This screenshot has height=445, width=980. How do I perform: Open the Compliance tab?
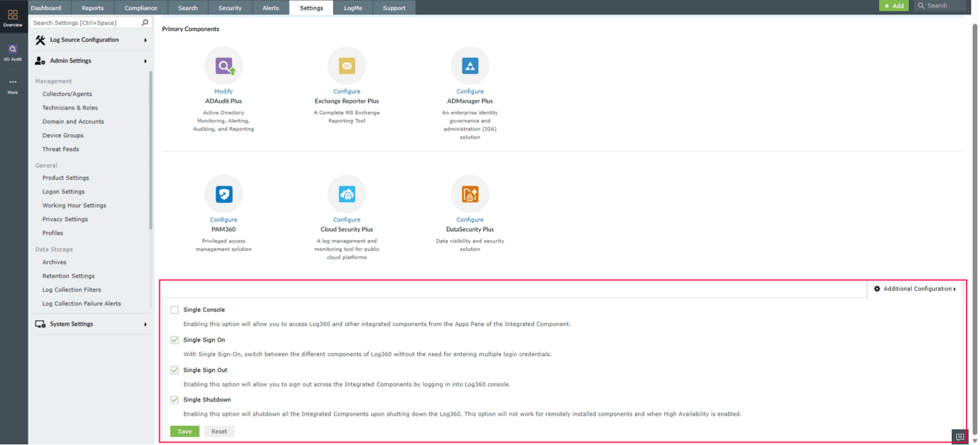[x=141, y=8]
